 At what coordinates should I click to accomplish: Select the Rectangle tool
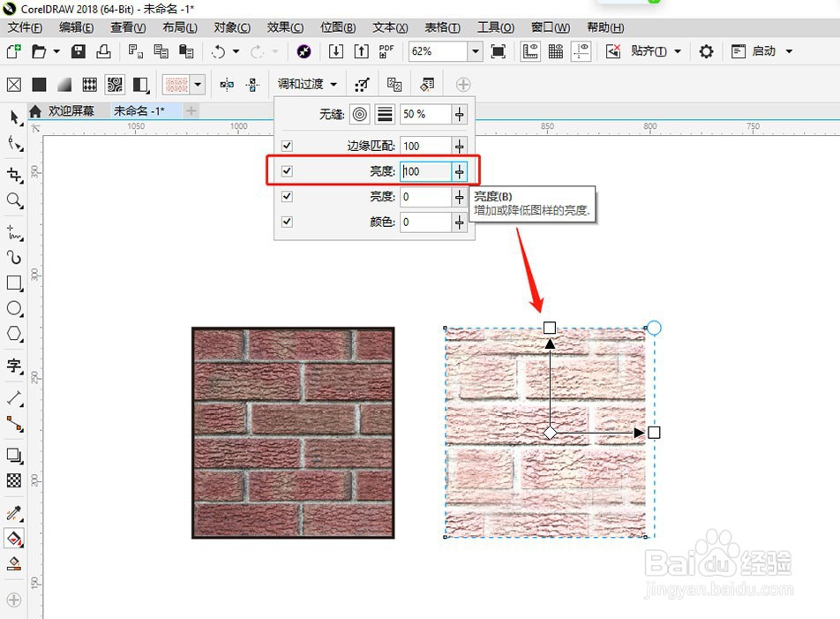click(14, 283)
